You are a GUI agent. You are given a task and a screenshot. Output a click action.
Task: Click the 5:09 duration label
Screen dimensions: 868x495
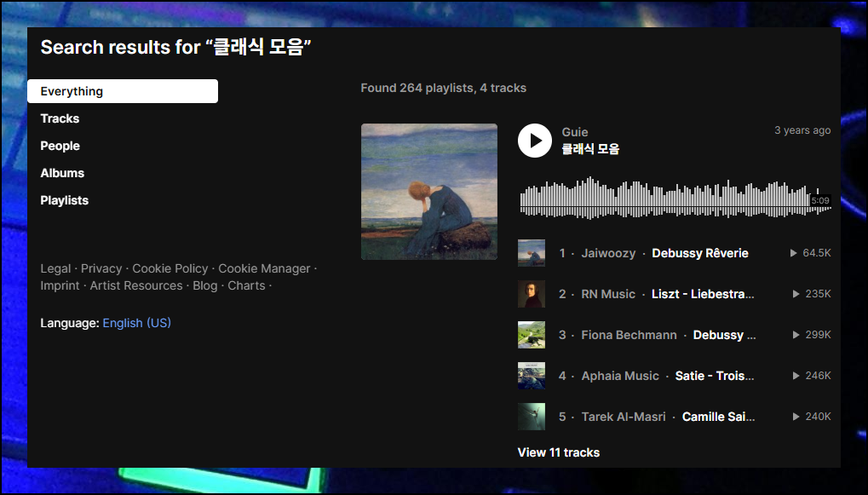pos(820,200)
